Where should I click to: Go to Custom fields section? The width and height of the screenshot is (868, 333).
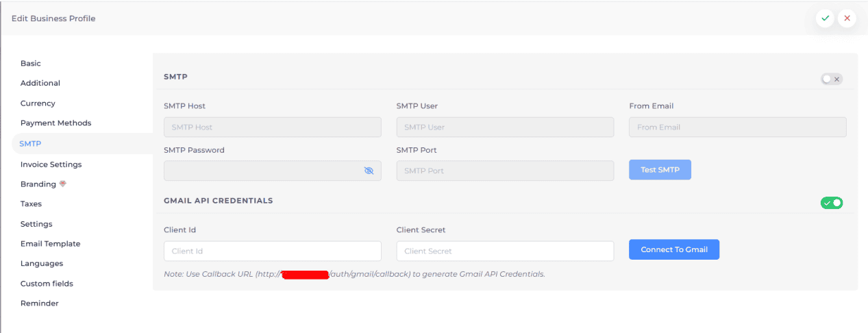[47, 284]
